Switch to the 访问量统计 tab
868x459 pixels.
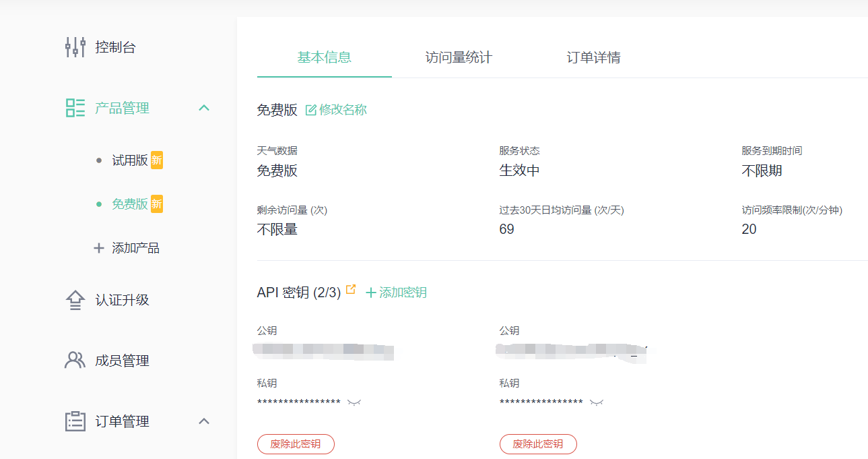coord(459,58)
